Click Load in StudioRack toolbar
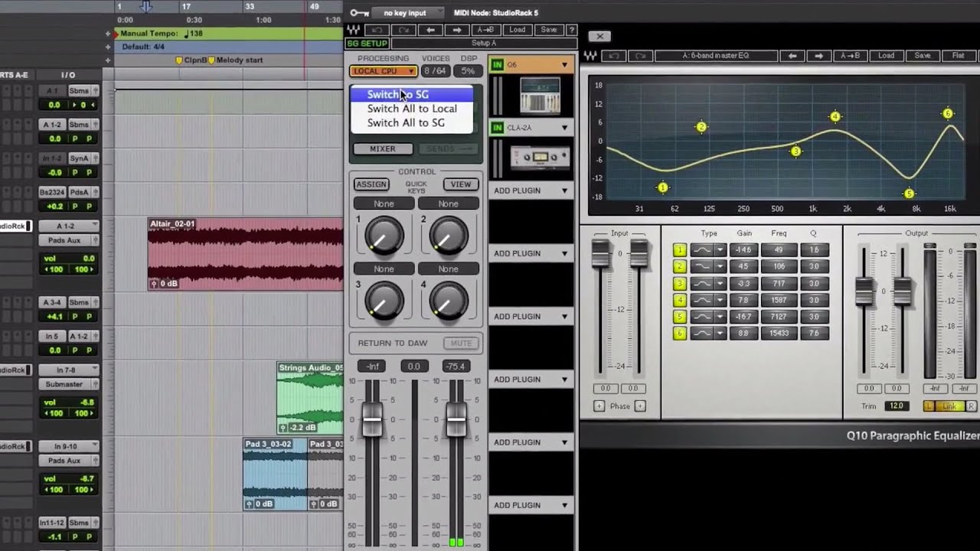The width and height of the screenshot is (980, 551). (518, 30)
